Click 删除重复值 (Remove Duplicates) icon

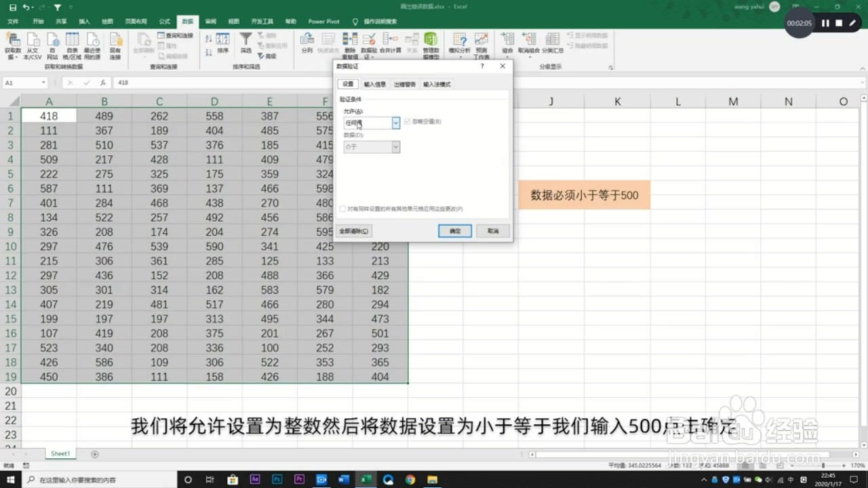click(x=350, y=45)
